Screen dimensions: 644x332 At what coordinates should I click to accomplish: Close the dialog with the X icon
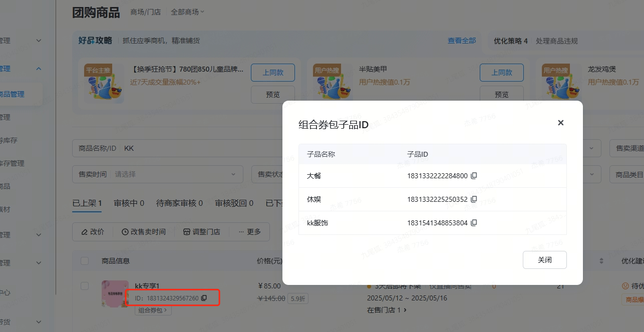tap(560, 123)
